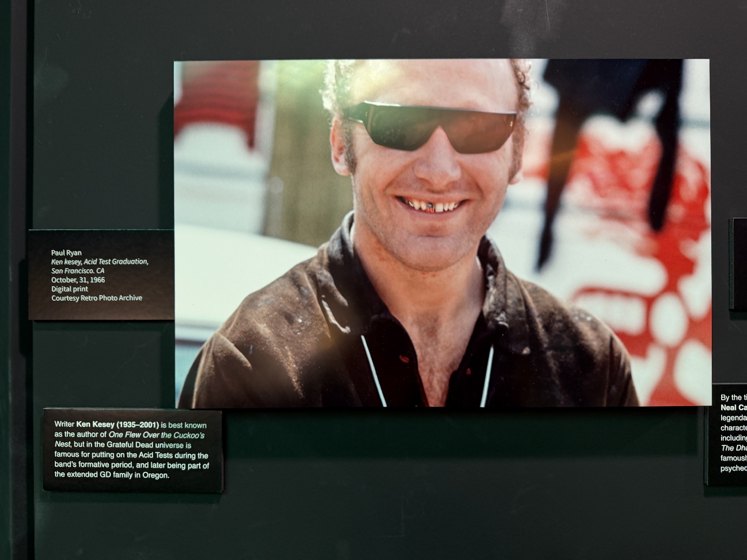Click the left white cord on the shirt
This screenshot has width=747, height=560.
tap(374, 371)
